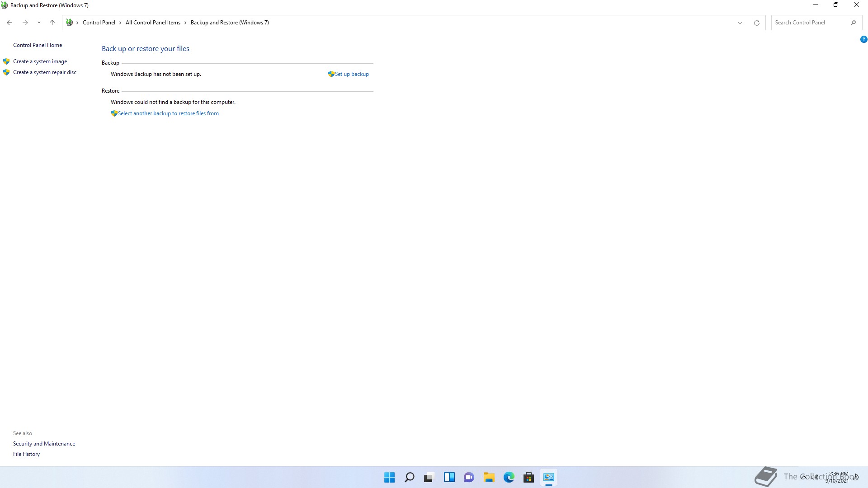Open the recent locations dropdown arrow
This screenshot has width=868, height=488.
39,23
